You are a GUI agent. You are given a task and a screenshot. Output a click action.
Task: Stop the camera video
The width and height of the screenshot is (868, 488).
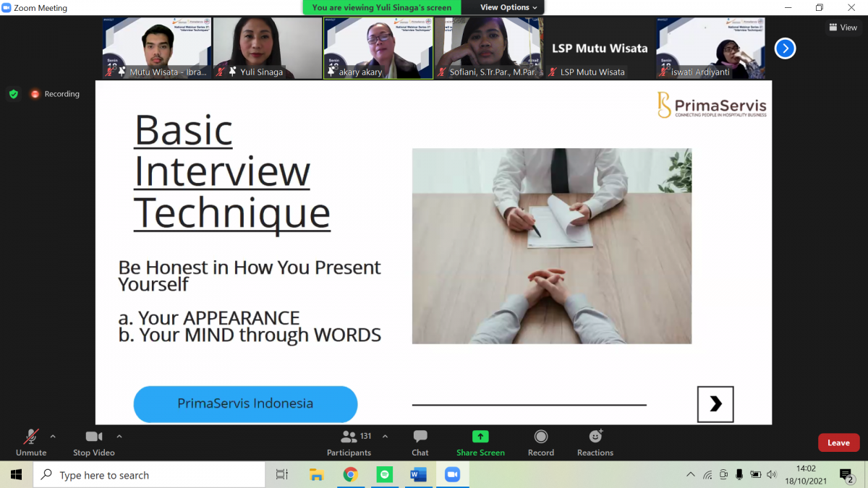[x=94, y=442]
